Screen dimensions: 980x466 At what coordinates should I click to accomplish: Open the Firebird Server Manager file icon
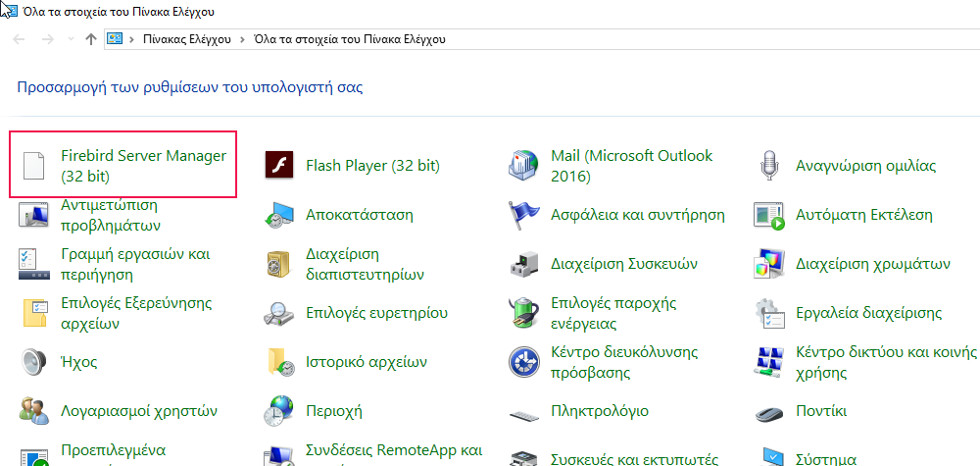[33, 166]
